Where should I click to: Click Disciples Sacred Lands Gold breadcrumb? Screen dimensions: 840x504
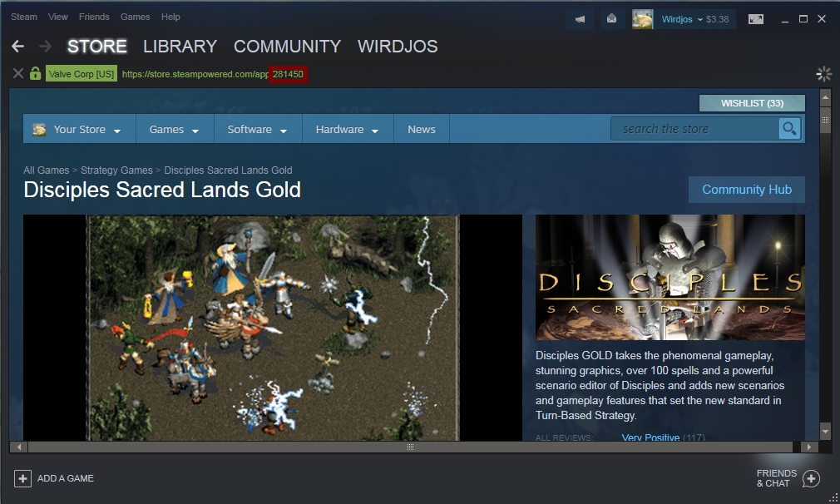click(x=228, y=170)
